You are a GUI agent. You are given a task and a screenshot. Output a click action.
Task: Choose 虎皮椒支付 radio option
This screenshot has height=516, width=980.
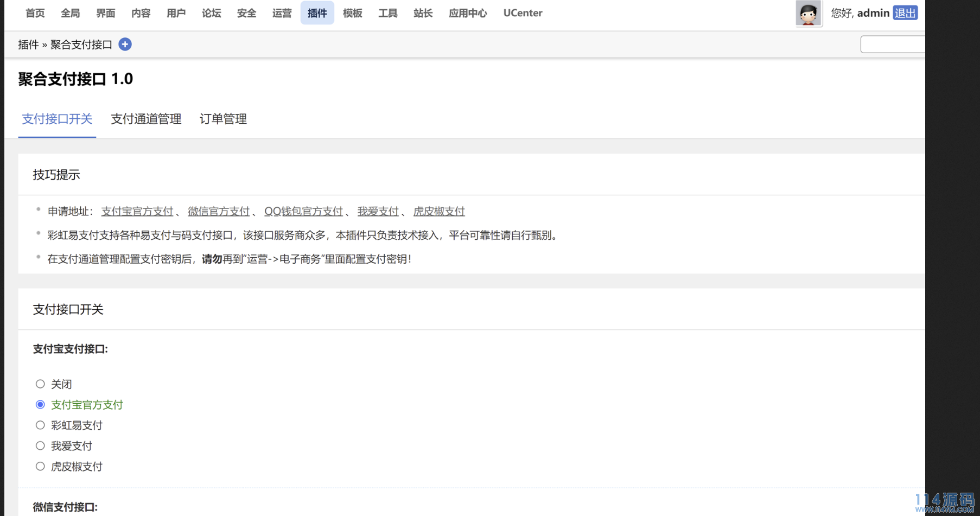[x=40, y=467]
